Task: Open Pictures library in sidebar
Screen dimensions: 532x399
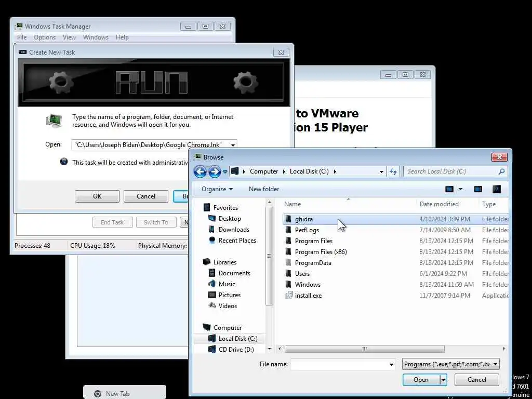Action: point(229,295)
